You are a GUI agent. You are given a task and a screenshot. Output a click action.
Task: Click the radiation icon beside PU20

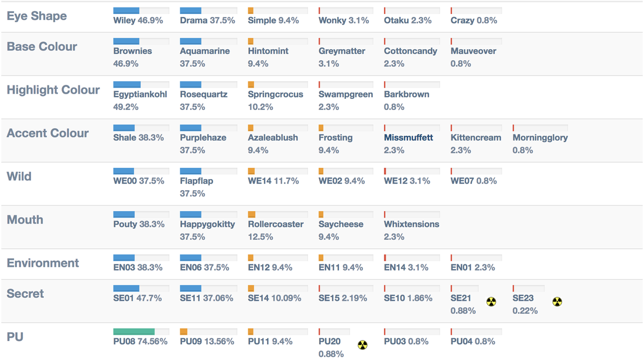coord(362,345)
